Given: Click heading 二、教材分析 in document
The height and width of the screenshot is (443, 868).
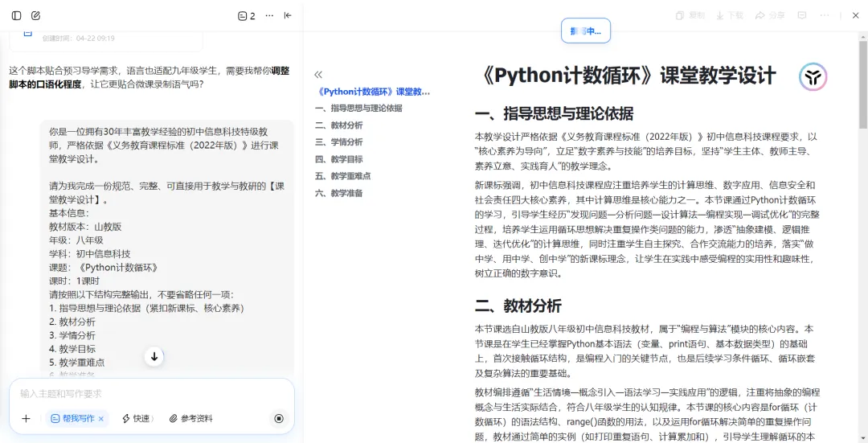Looking at the screenshot, I should click(518, 306).
